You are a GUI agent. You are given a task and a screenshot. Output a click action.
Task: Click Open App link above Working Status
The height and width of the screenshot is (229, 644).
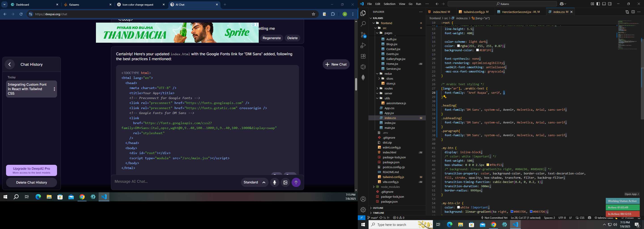tap(632, 194)
